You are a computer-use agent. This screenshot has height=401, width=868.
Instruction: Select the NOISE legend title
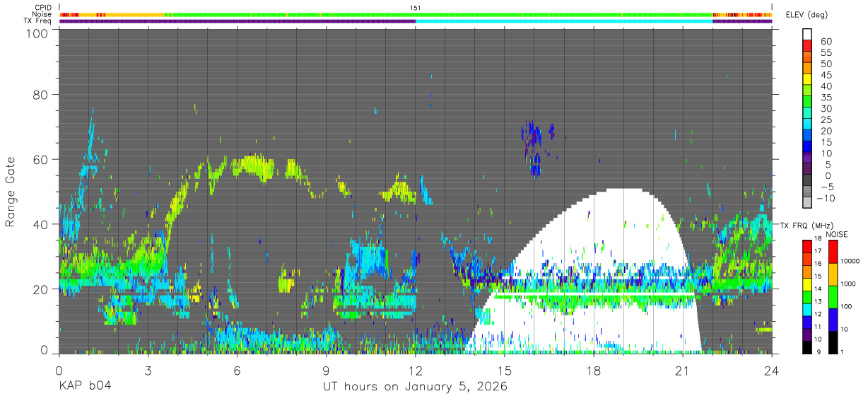(837, 234)
